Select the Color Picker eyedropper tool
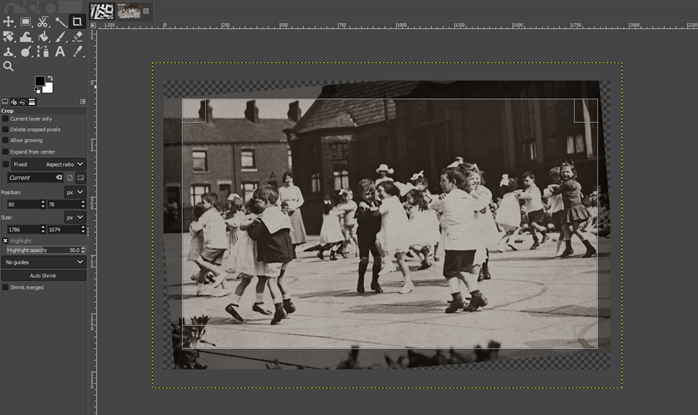 [x=77, y=52]
